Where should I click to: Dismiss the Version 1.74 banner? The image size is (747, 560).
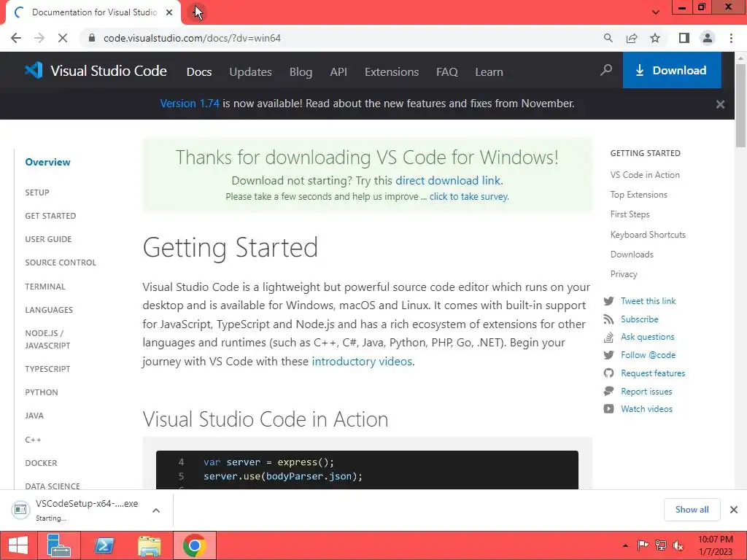[x=720, y=104]
